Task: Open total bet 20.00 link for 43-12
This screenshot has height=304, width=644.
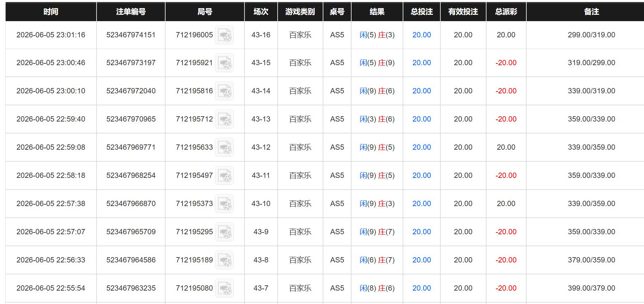Action: tap(422, 147)
